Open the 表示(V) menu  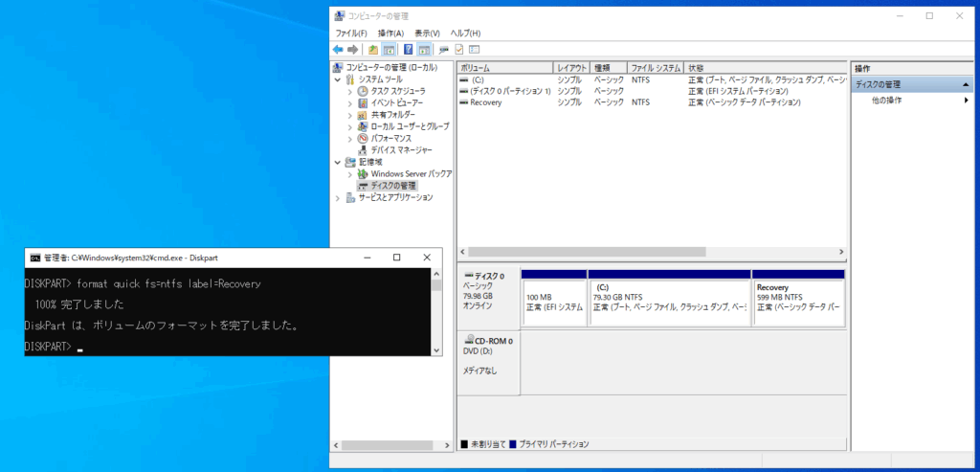pyautogui.click(x=427, y=33)
